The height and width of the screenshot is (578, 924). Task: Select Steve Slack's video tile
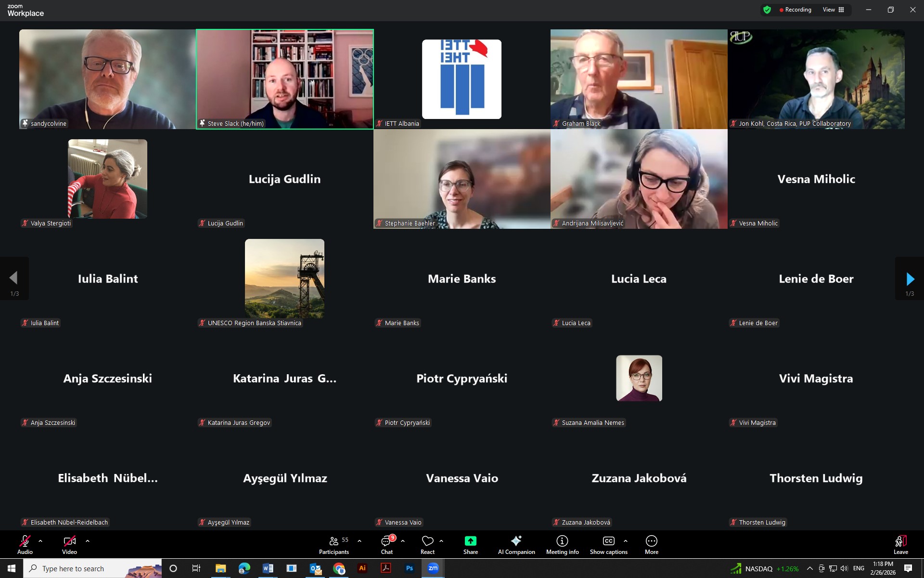click(284, 79)
